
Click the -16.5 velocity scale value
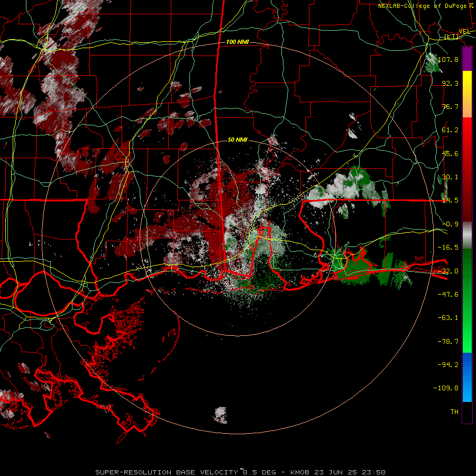(448, 248)
